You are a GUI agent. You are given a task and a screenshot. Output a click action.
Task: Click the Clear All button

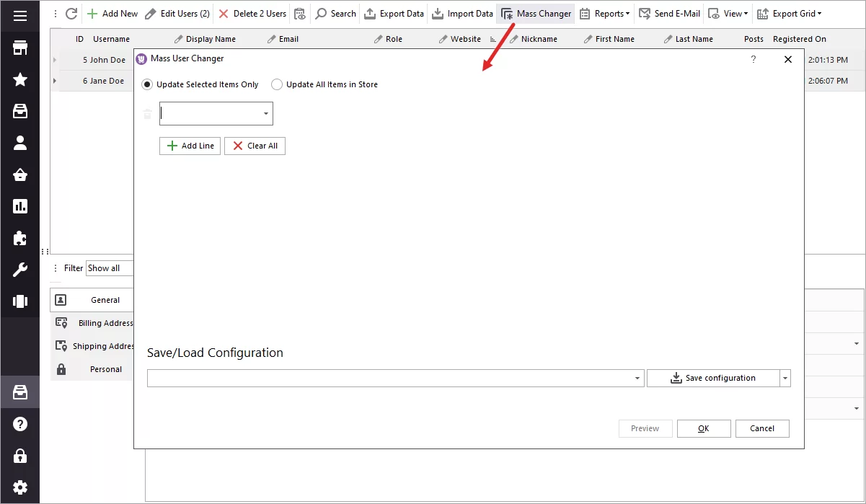coord(255,146)
